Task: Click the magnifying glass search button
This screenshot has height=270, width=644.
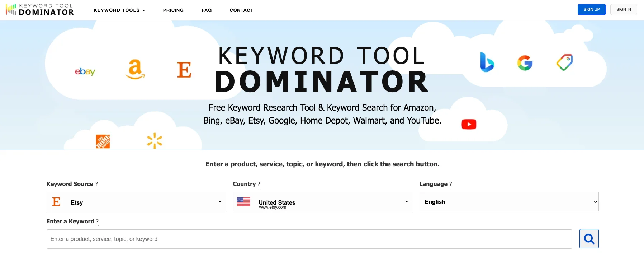Action: pyautogui.click(x=589, y=239)
